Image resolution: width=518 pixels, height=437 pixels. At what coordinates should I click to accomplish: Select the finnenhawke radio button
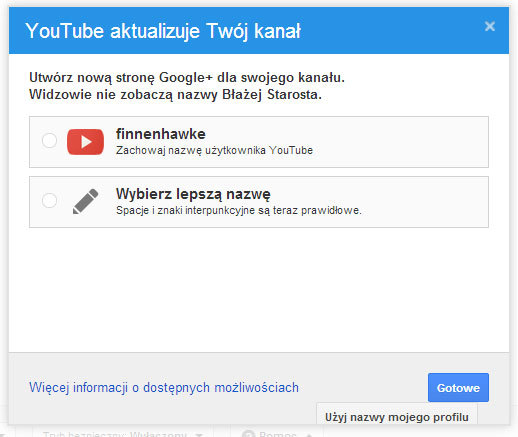pos(49,140)
